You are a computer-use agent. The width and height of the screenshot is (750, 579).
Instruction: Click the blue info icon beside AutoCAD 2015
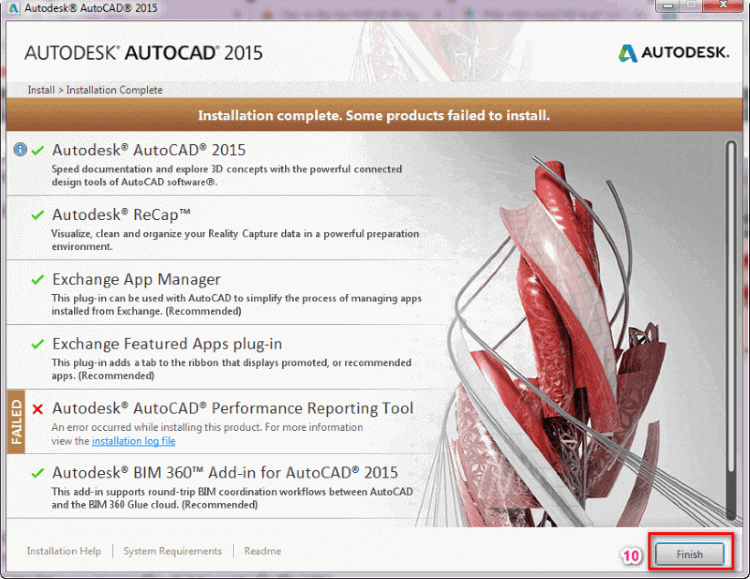coord(20,149)
